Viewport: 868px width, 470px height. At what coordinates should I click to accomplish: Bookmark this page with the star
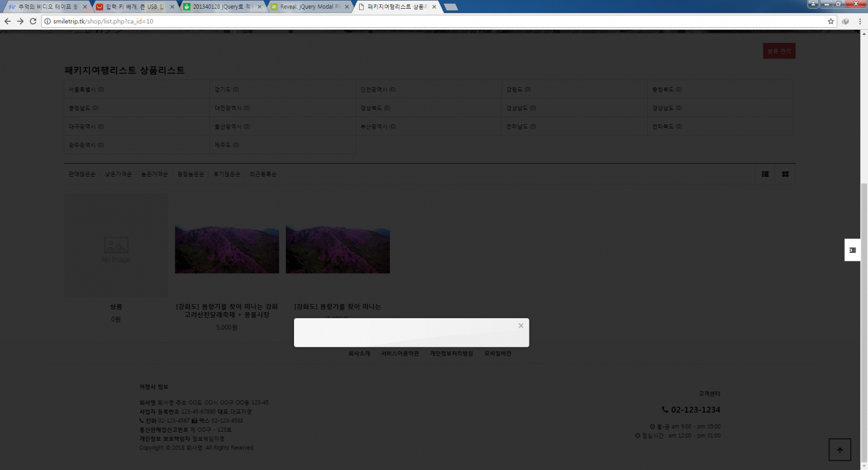[x=831, y=21]
